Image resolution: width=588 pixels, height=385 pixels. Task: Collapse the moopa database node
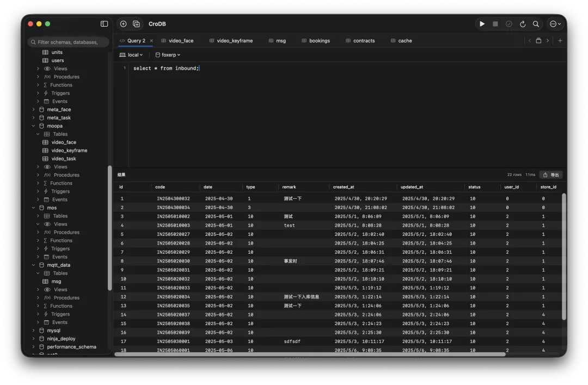pos(33,126)
